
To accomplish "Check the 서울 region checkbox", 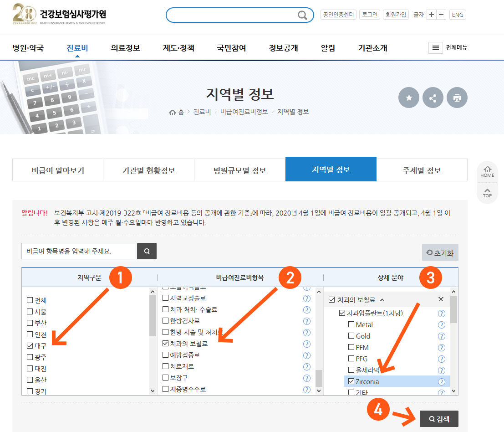I will 30,311.
